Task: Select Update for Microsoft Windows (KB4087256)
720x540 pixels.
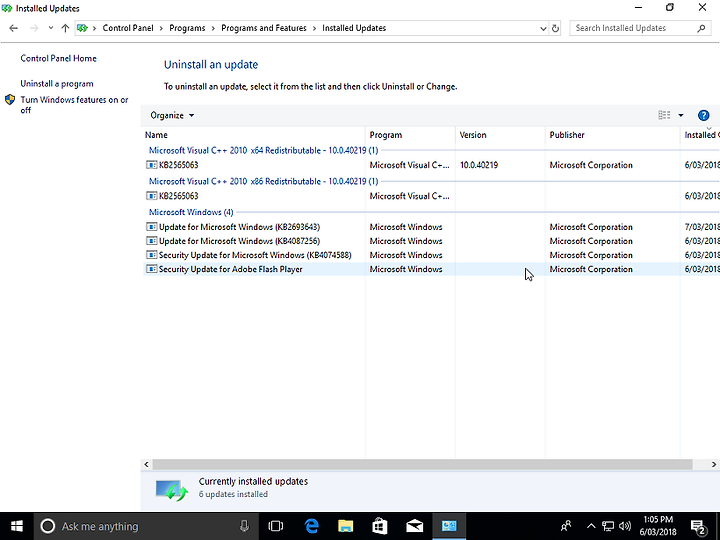Action: (x=432, y=241)
